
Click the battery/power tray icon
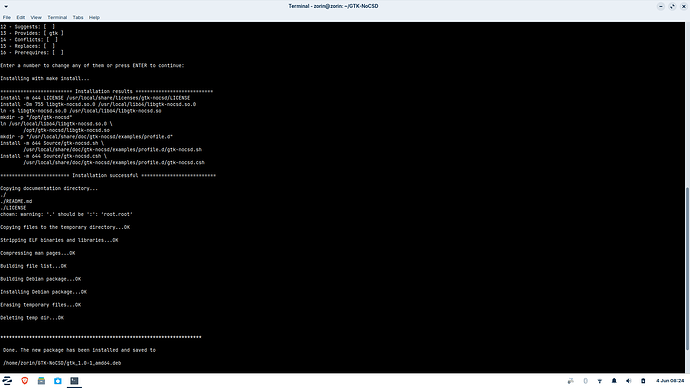[x=643, y=381]
